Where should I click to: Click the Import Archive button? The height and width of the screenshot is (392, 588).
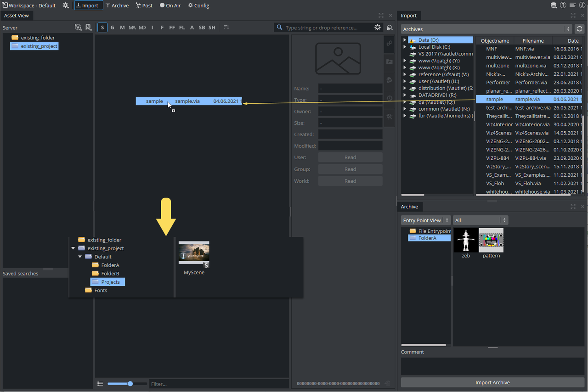click(x=492, y=382)
